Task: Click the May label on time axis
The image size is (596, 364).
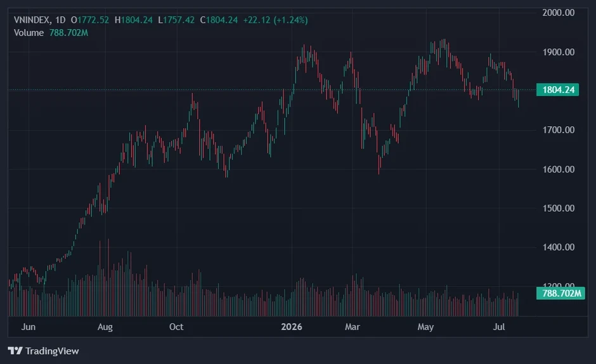Action: [x=425, y=327]
